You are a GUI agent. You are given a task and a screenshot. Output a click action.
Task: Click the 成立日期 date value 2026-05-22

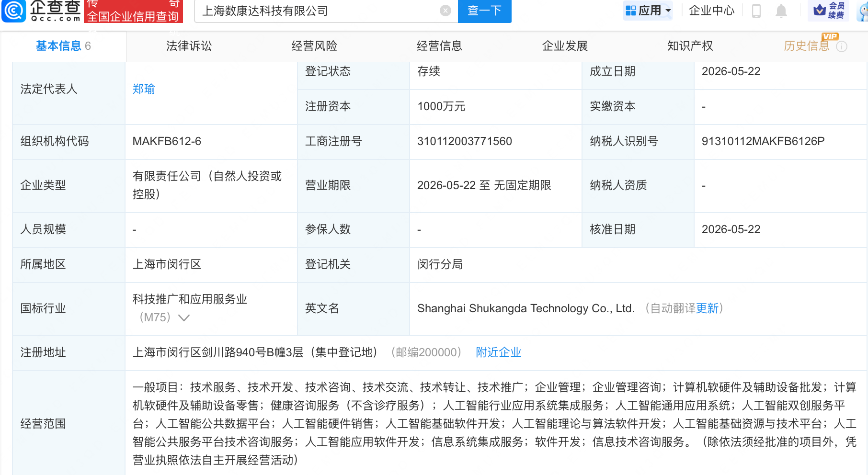pyautogui.click(x=731, y=71)
